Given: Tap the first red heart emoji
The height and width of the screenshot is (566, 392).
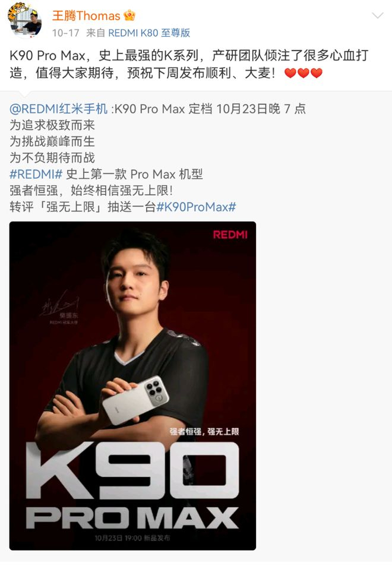Looking at the screenshot, I should 290,73.
